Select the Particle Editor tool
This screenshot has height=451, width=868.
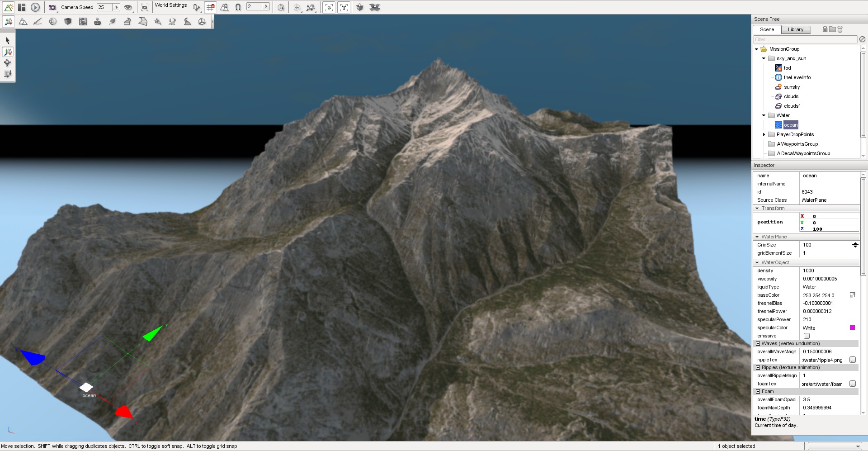pyautogui.click(x=157, y=21)
